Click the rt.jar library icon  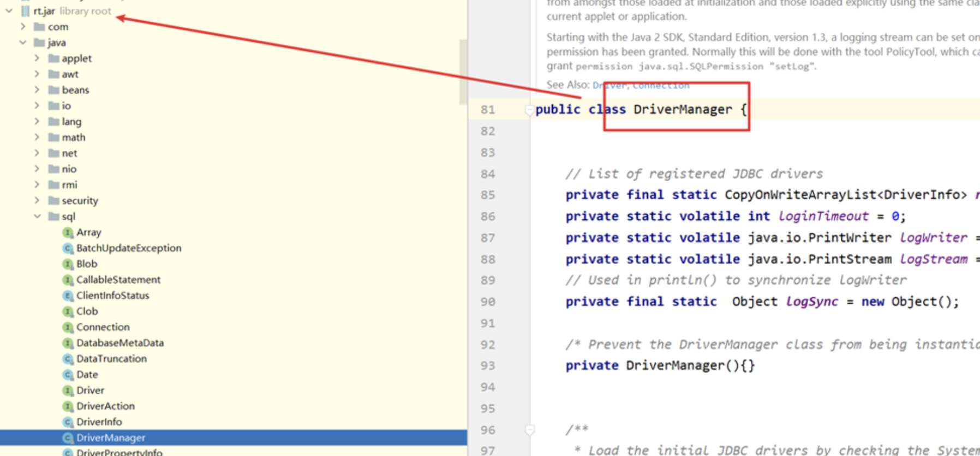[x=25, y=11]
